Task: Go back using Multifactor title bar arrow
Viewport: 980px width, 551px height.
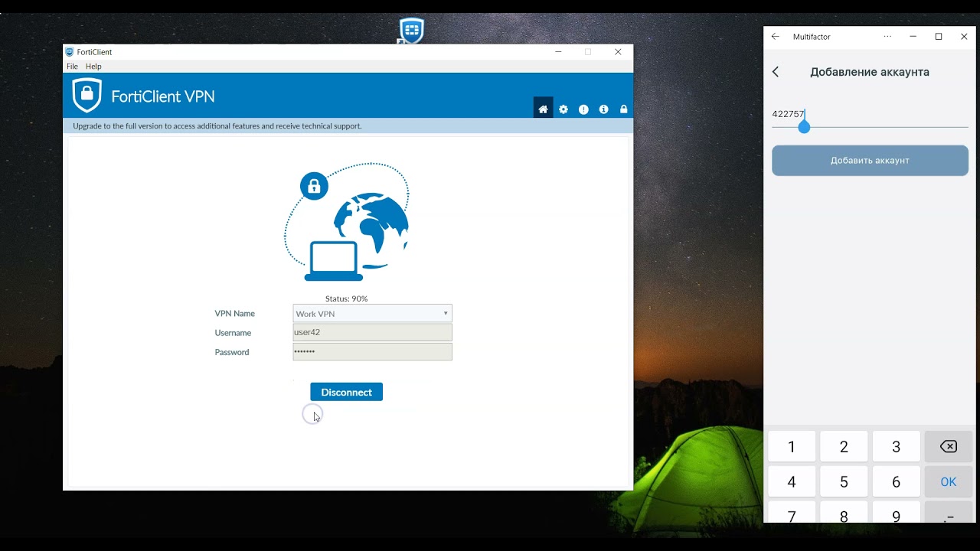Action: coord(776,37)
